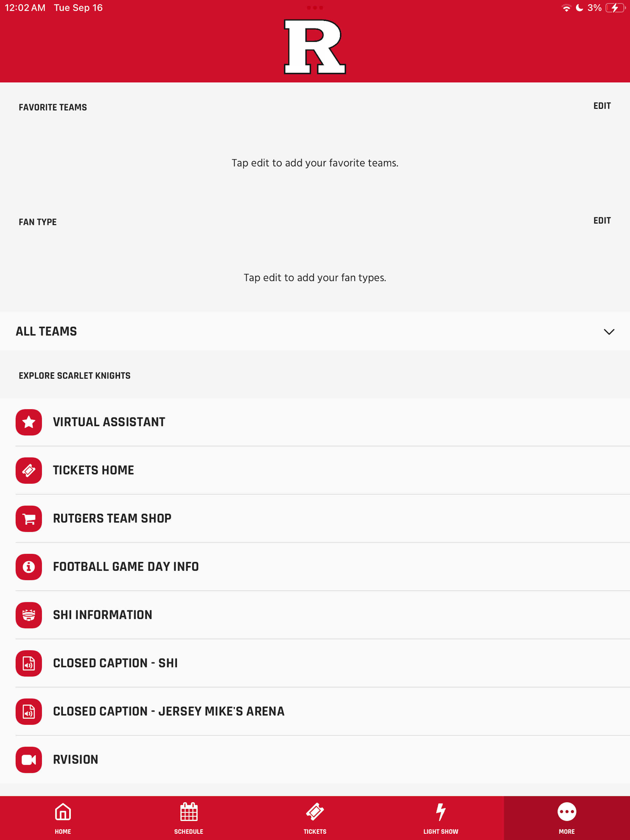Edit the Favorite Teams section
The width and height of the screenshot is (630, 840).
[602, 106]
